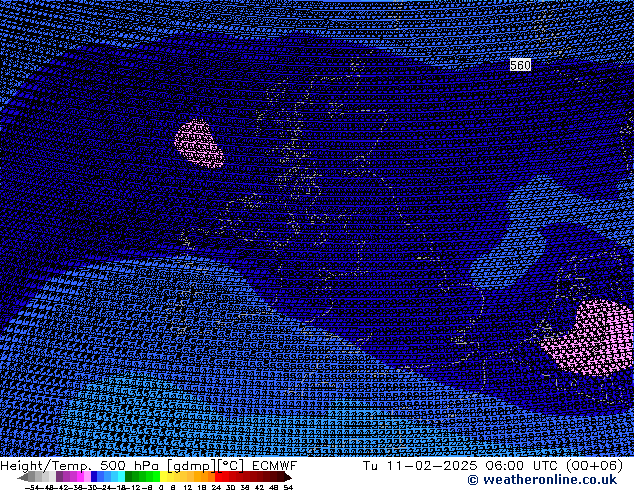Viewport: 634px width, 490px height.
Task: Click the dark maroon right arrow of legend
Action: pyautogui.click(x=288, y=477)
